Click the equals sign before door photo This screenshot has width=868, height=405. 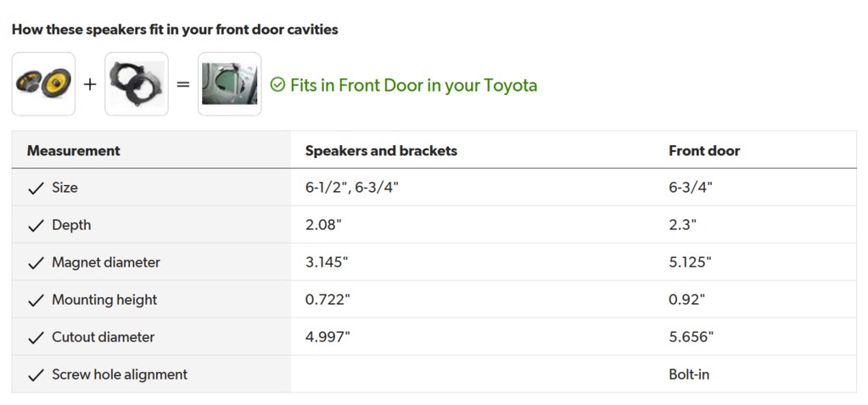[x=182, y=85]
